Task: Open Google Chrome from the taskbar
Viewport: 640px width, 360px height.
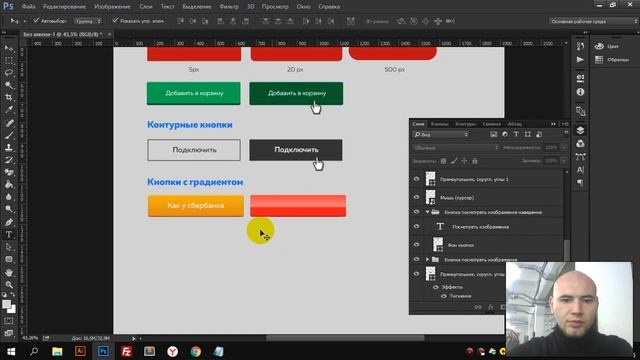Action: coord(196,351)
